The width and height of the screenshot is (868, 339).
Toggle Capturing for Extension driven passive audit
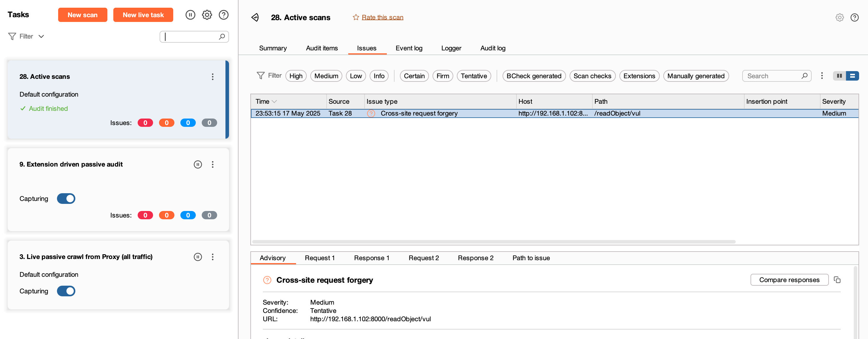click(x=66, y=199)
